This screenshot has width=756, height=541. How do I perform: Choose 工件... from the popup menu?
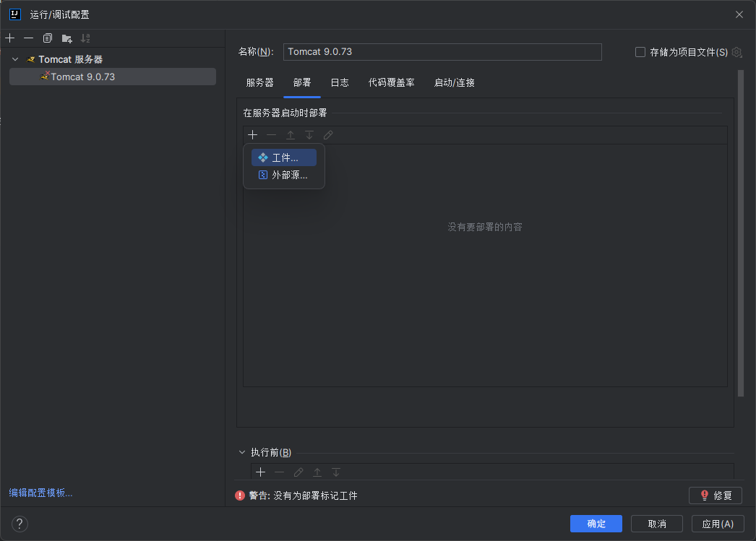284,157
